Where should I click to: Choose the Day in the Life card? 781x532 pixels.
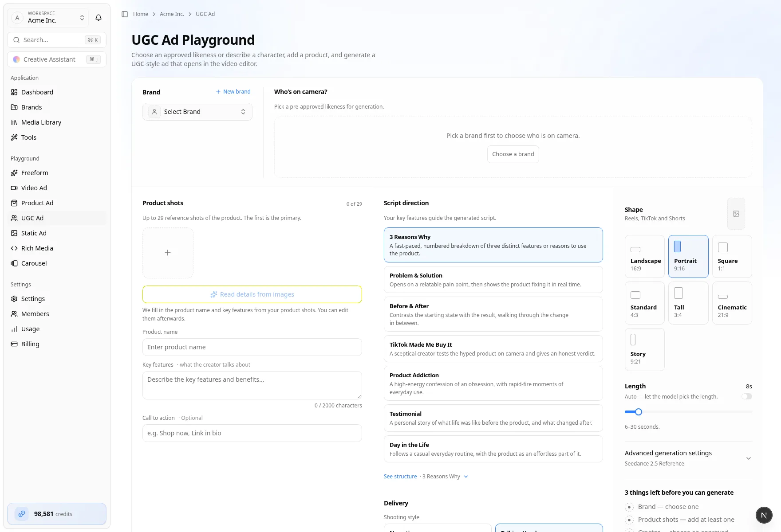pos(493,449)
